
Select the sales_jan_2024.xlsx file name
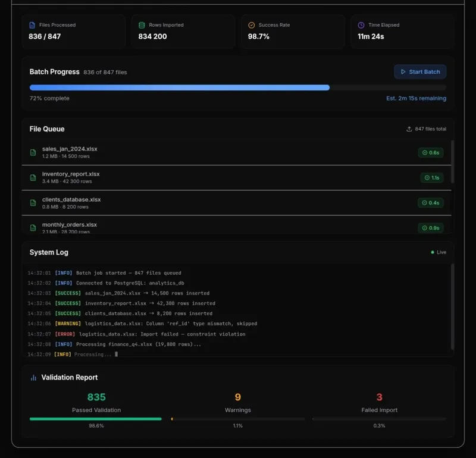point(70,149)
